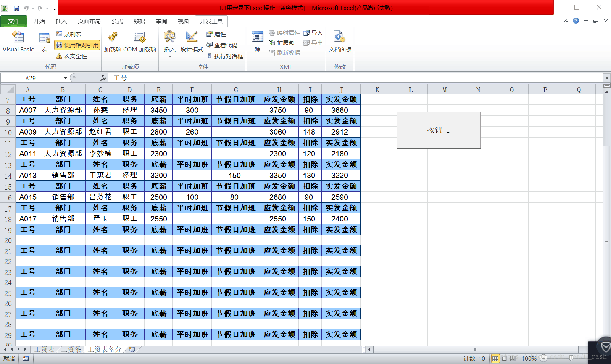Image resolution: width=611 pixels, height=364 pixels.
Task: Toggle 使用相对引用 relative reference
Action: point(77,45)
